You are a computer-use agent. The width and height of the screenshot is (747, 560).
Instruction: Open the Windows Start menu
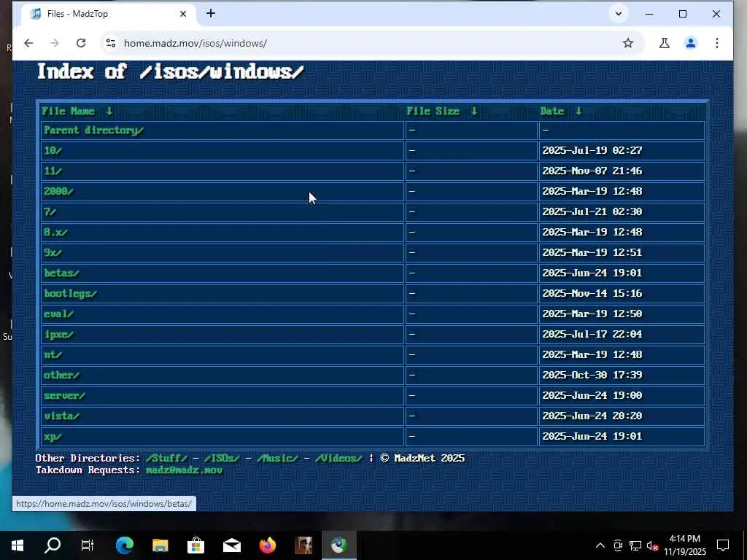[x=18, y=545]
